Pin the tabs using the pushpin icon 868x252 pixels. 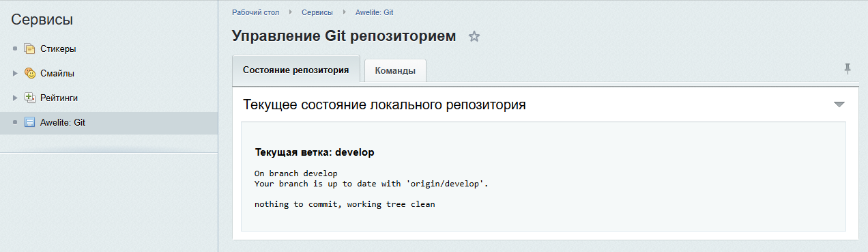click(848, 68)
